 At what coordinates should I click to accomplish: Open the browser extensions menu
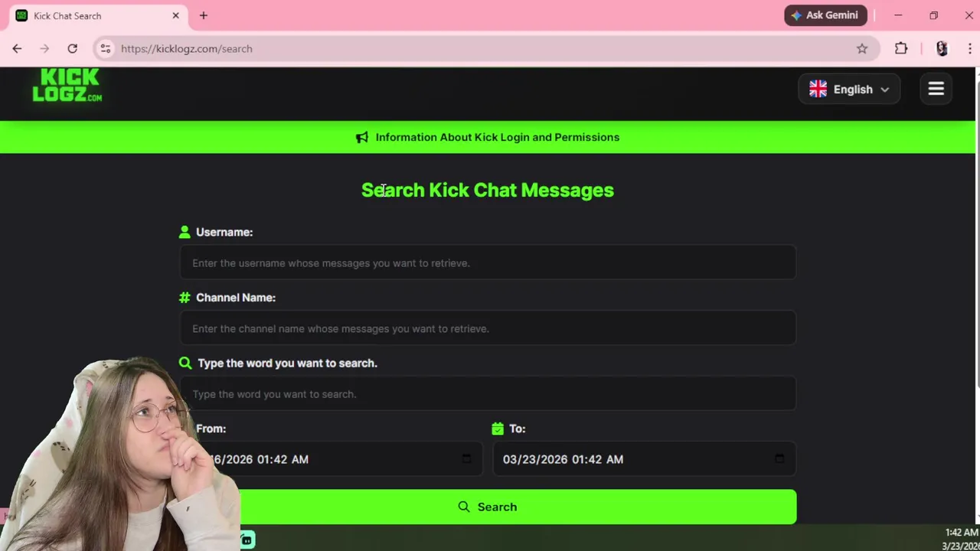coord(901,48)
